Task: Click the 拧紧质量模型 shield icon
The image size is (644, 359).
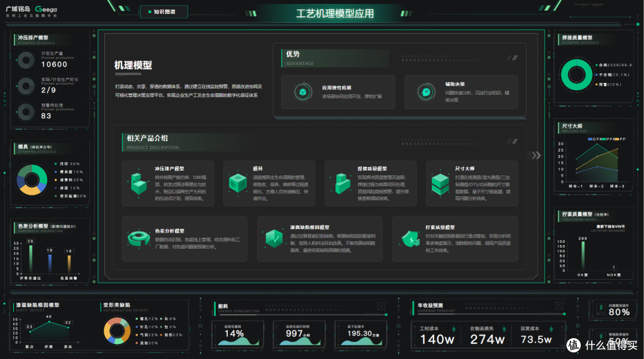Action: tap(410, 239)
